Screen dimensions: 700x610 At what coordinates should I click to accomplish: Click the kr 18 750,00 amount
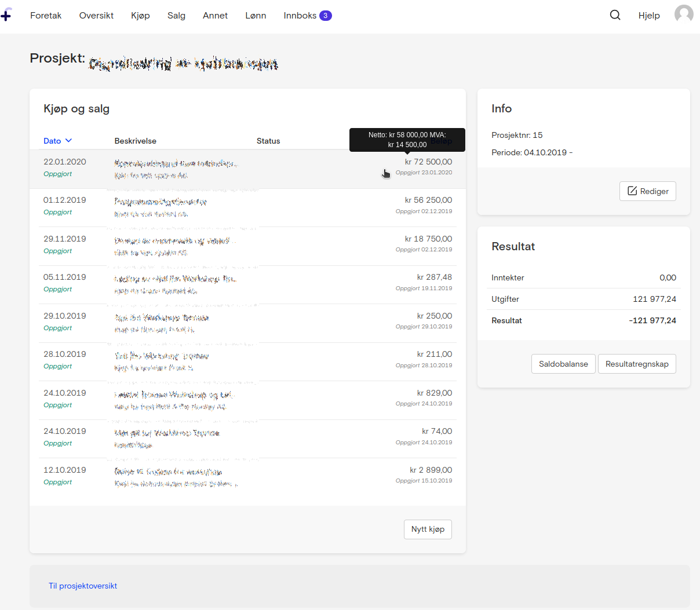(428, 239)
